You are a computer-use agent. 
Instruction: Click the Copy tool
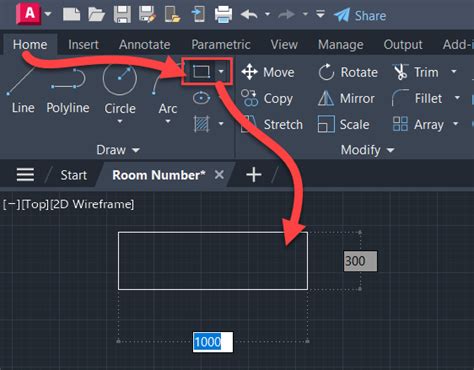point(267,98)
